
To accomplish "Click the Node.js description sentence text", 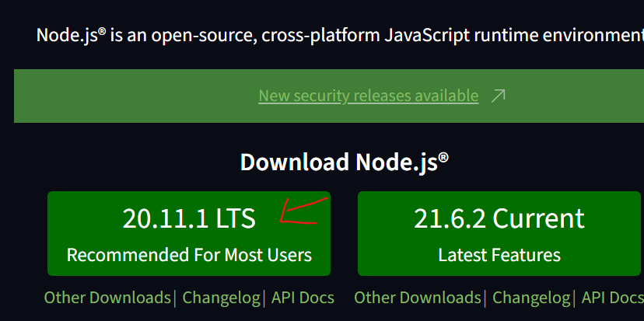I will click(340, 35).
